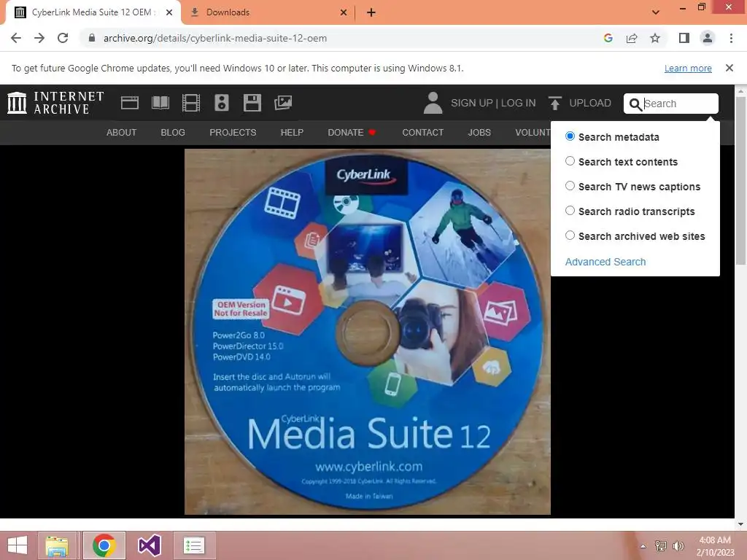
Task: View site information lock icon
Action: point(92,38)
